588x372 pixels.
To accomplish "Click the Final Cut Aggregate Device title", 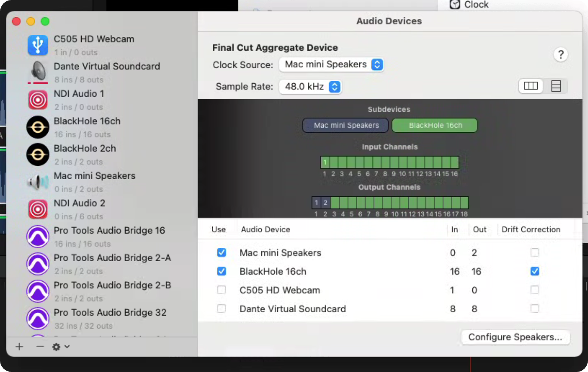I will (275, 48).
